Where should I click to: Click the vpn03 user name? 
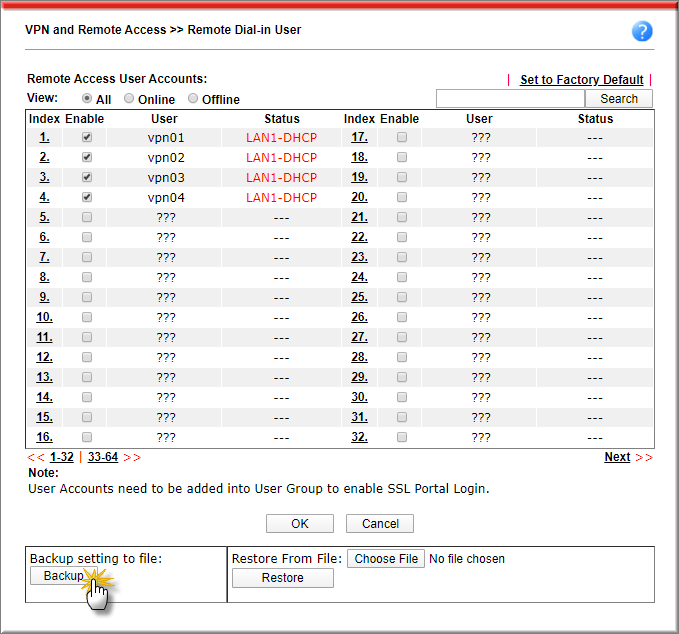pos(166,178)
